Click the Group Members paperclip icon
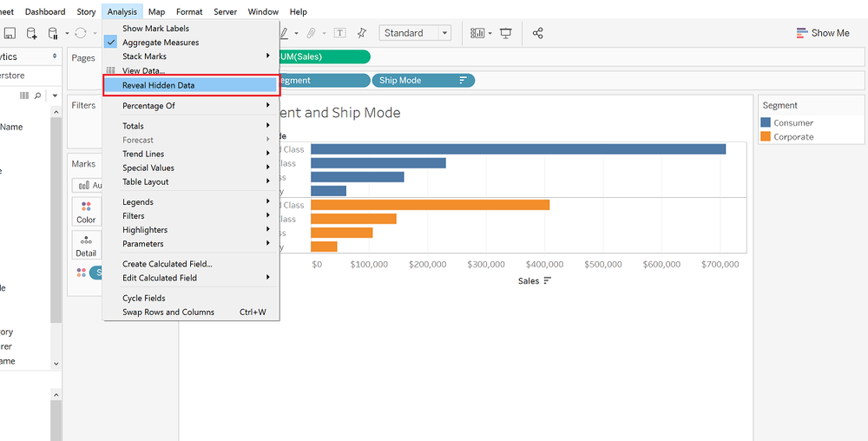The height and width of the screenshot is (441, 868). [312, 33]
